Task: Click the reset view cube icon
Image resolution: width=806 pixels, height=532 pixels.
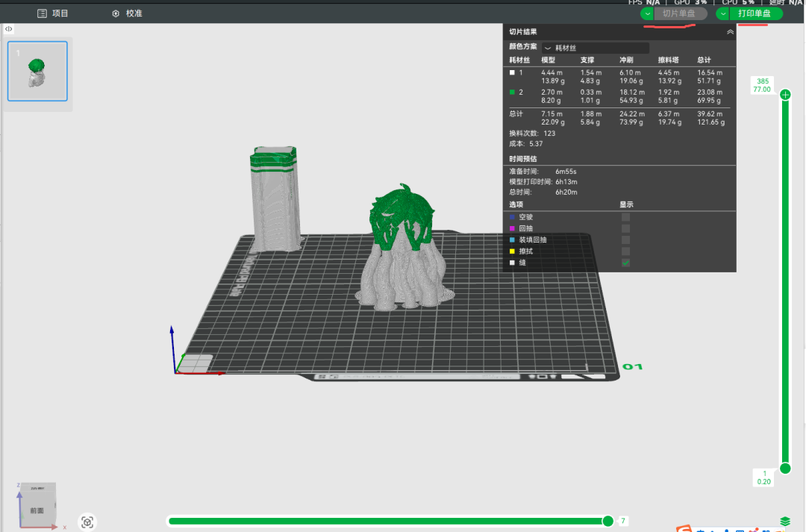Action: pos(87,522)
